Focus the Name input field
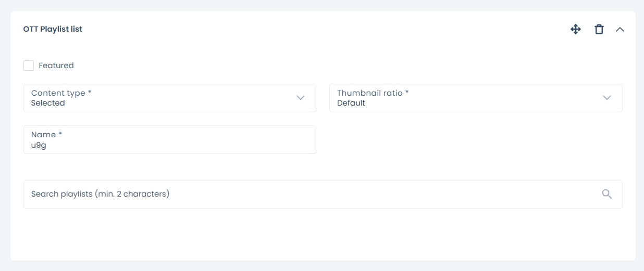Screen dimensions: 644x271 169,139
